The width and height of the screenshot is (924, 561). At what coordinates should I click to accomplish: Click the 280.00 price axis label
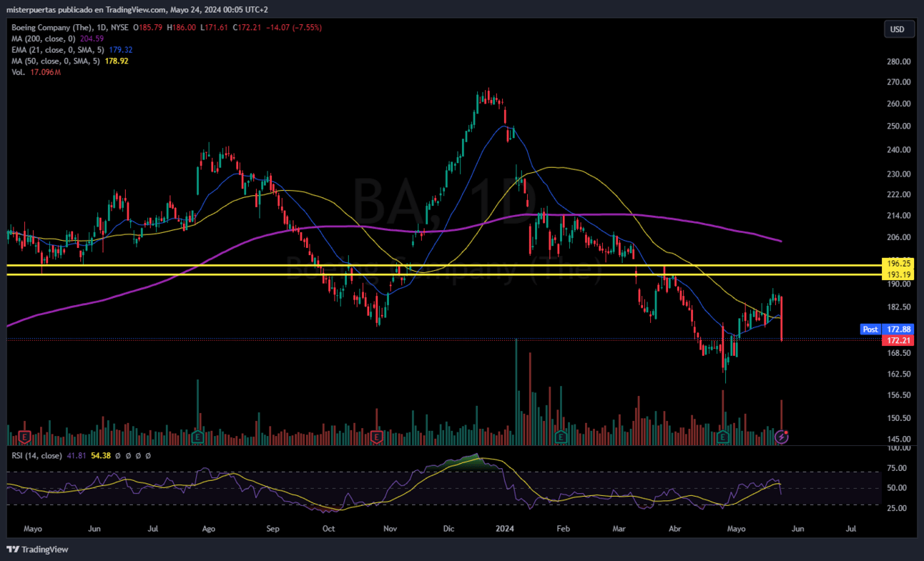[899, 62]
